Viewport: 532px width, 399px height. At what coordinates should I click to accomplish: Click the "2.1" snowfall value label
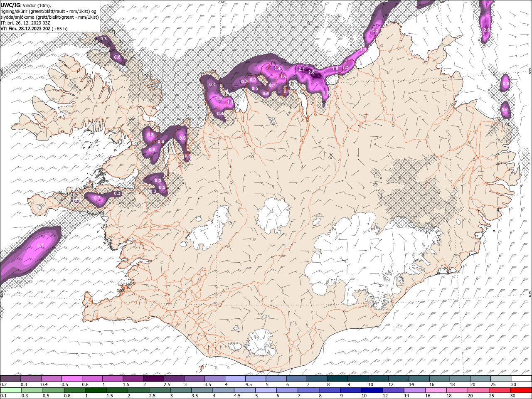(x=302, y=69)
